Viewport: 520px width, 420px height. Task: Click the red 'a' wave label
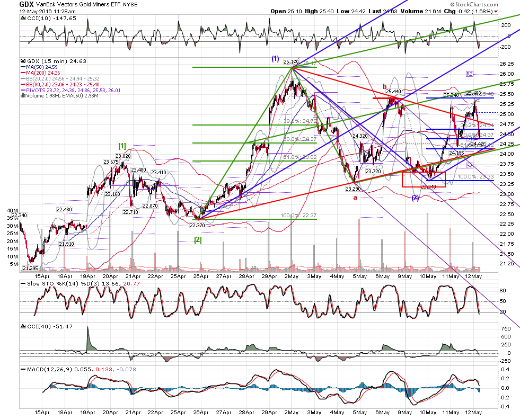pyautogui.click(x=355, y=198)
